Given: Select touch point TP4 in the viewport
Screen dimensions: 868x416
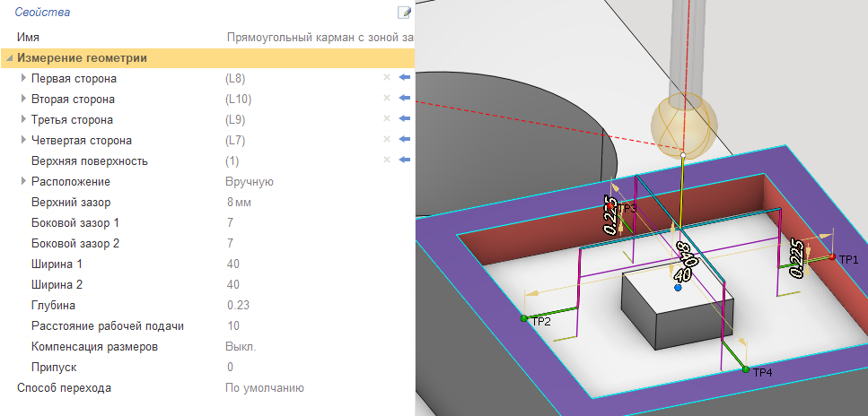Looking at the screenshot, I should coord(745,369).
